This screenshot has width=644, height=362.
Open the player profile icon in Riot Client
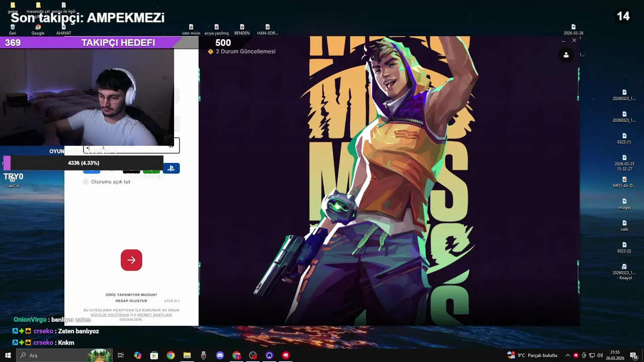(x=566, y=55)
